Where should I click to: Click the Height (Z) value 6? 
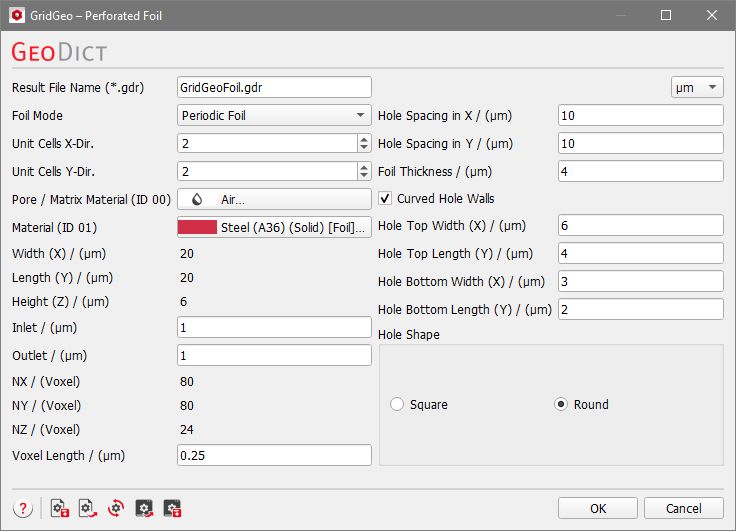(184, 301)
